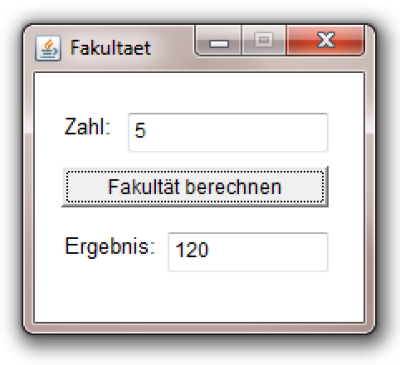Click the greyed-out maximize button
The width and height of the screenshot is (400, 365).
pos(264,40)
